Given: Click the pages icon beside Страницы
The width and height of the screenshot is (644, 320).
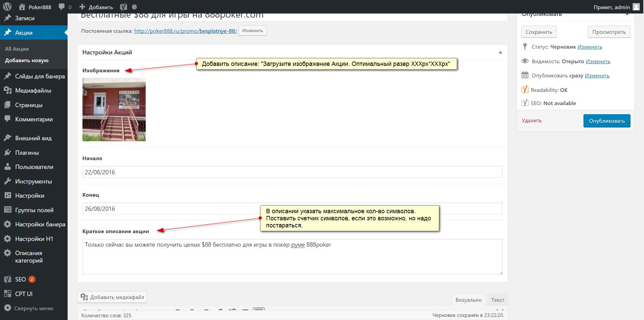Looking at the screenshot, I should (x=7, y=105).
